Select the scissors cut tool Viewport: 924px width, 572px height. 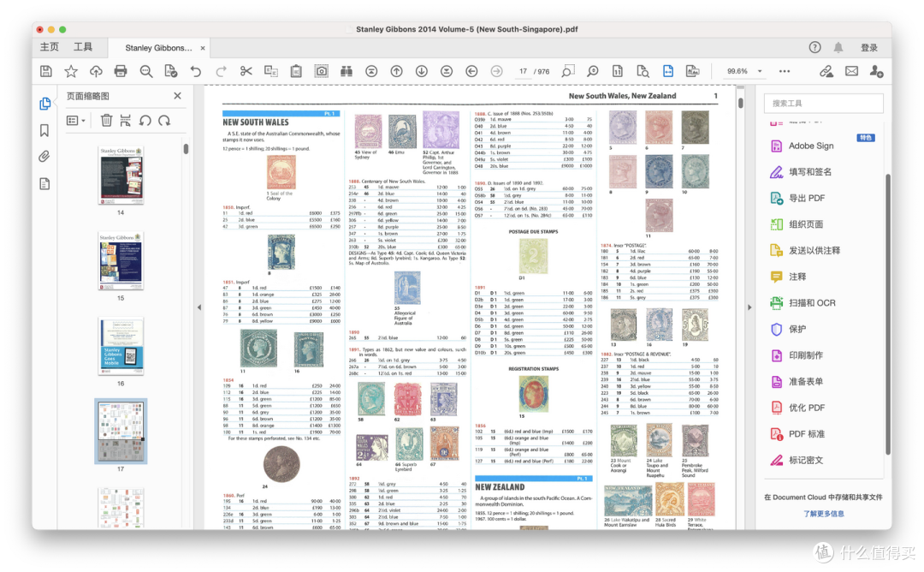(x=246, y=71)
